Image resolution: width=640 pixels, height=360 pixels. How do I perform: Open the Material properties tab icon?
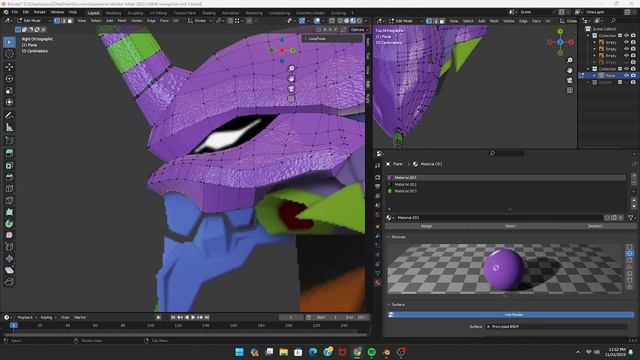pos(378,282)
